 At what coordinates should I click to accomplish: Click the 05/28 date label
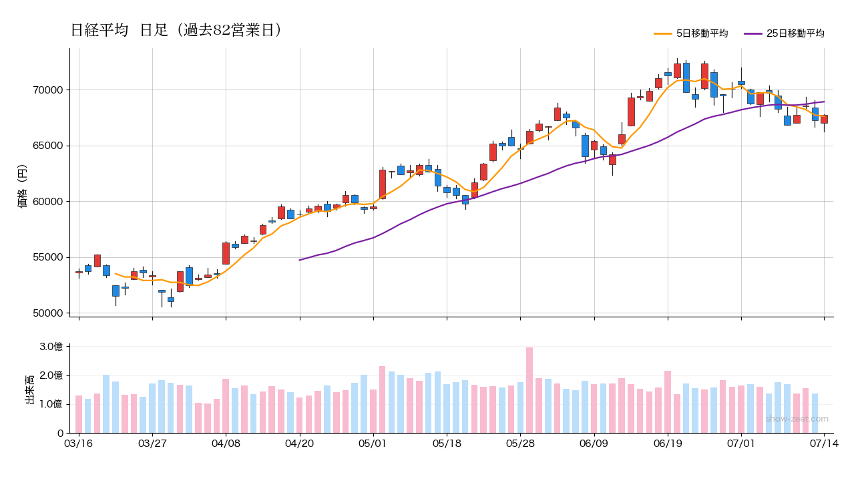tap(520, 443)
